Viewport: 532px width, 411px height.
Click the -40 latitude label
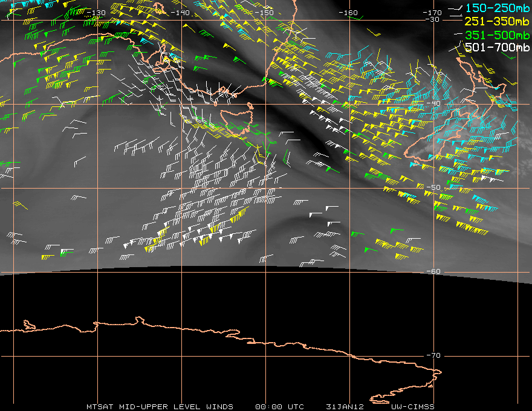433,103
